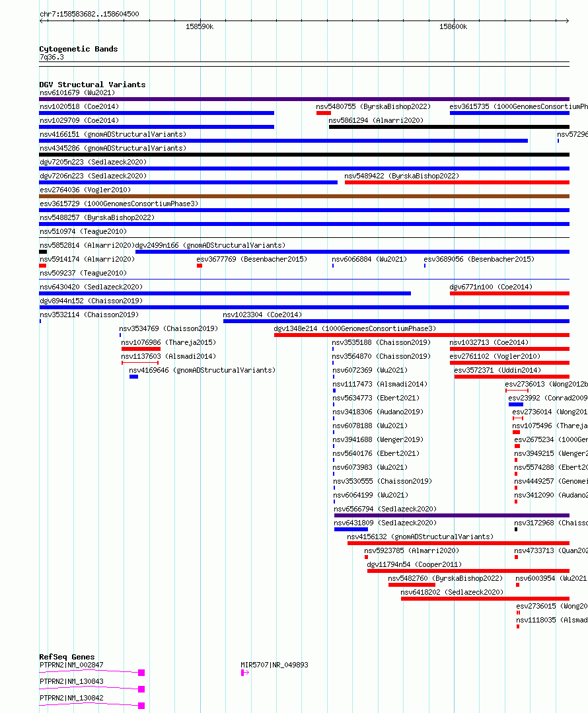Open nsv5480755 (ByrskaBishop2022) variant label
Screen dimensions: 588x713
click(373, 106)
